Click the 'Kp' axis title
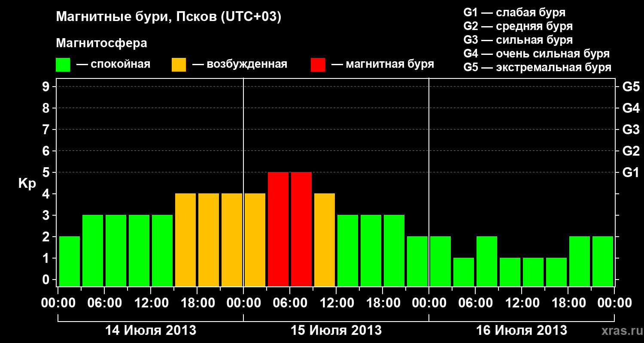Image resolution: width=644 pixels, height=343 pixels. [x=27, y=184]
